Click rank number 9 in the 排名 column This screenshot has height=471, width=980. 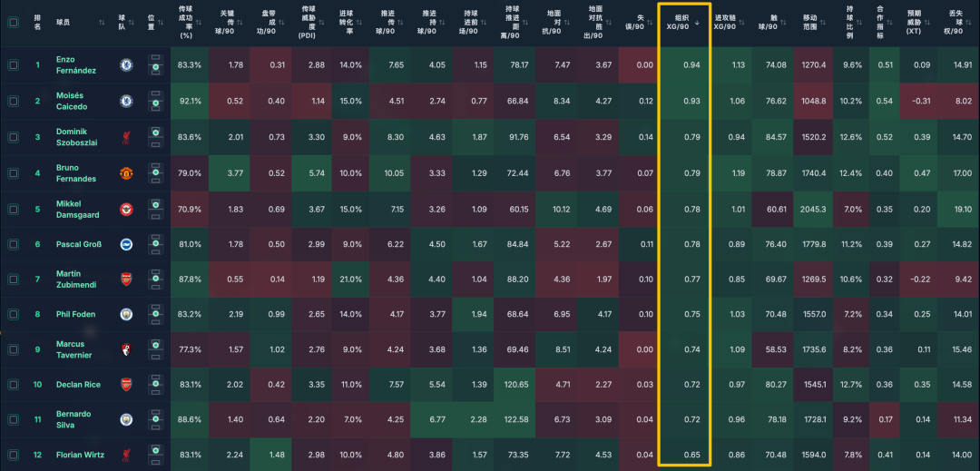[x=37, y=349]
